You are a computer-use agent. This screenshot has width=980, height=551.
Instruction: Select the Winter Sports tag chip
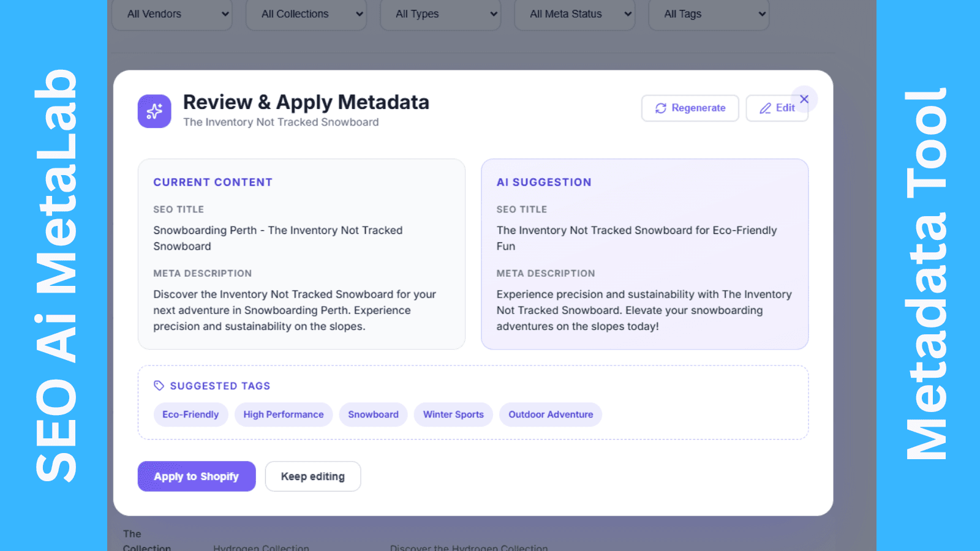[x=453, y=414]
